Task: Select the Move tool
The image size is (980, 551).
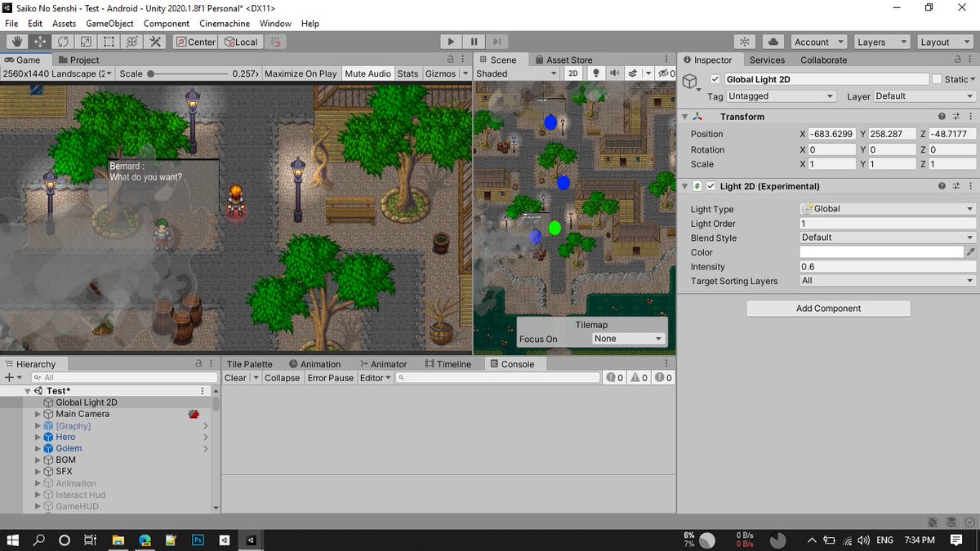Action: pos(39,42)
